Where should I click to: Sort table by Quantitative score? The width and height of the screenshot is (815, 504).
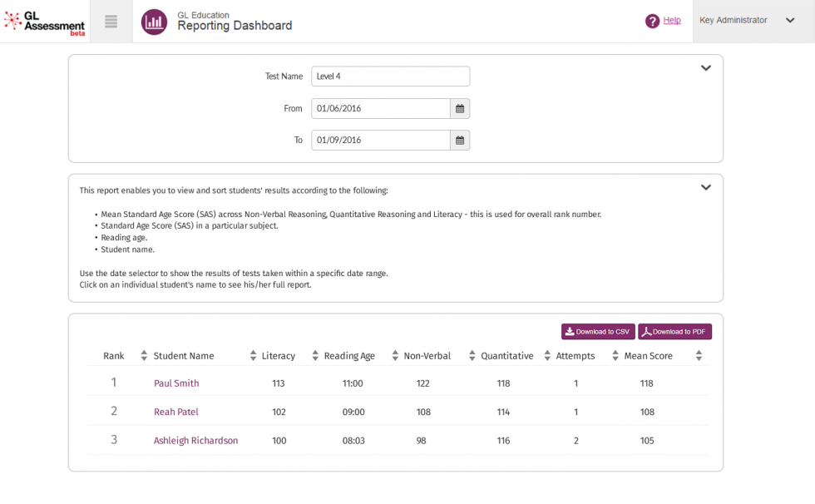coord(547,356)
